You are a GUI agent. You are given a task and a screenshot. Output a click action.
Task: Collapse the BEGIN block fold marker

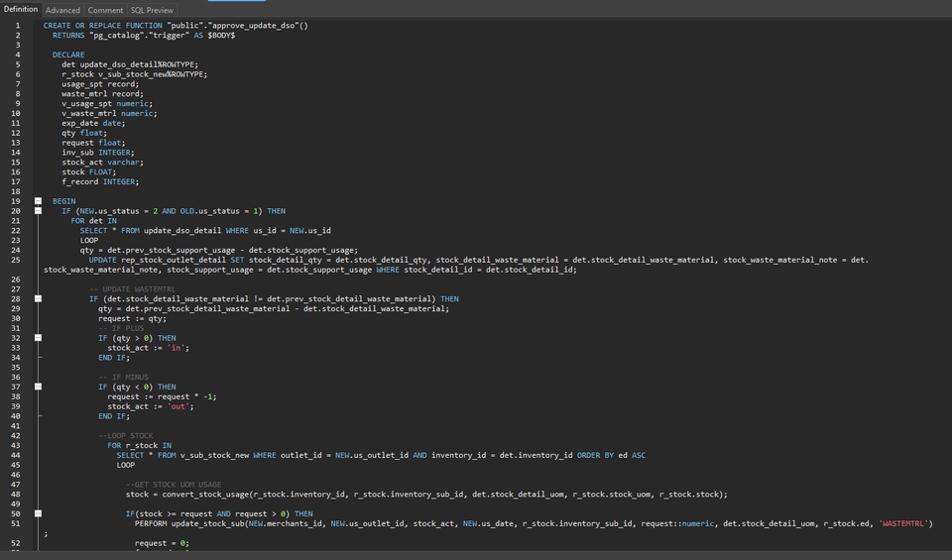(38, 201)
